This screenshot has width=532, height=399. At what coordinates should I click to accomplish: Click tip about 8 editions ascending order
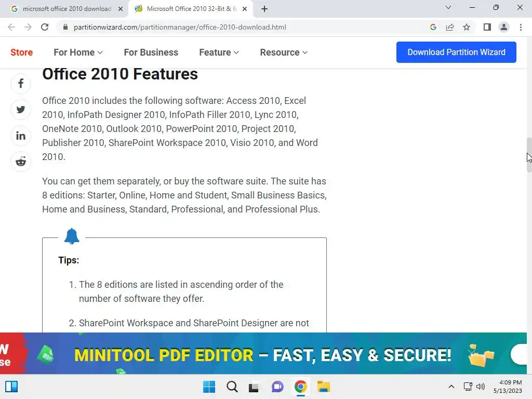[181, 291]
